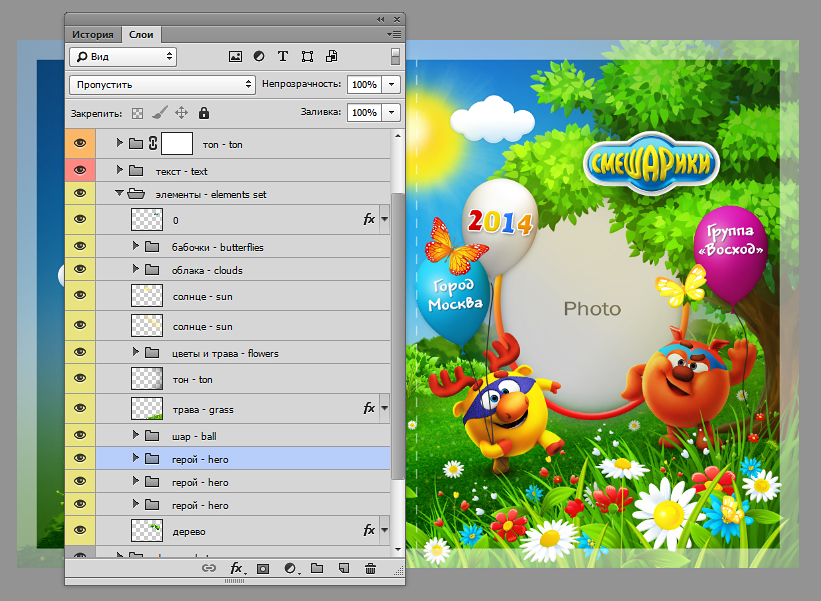Click the link layers icon
This screenshot has height=601, width=821.
click(x=209, y=568)
